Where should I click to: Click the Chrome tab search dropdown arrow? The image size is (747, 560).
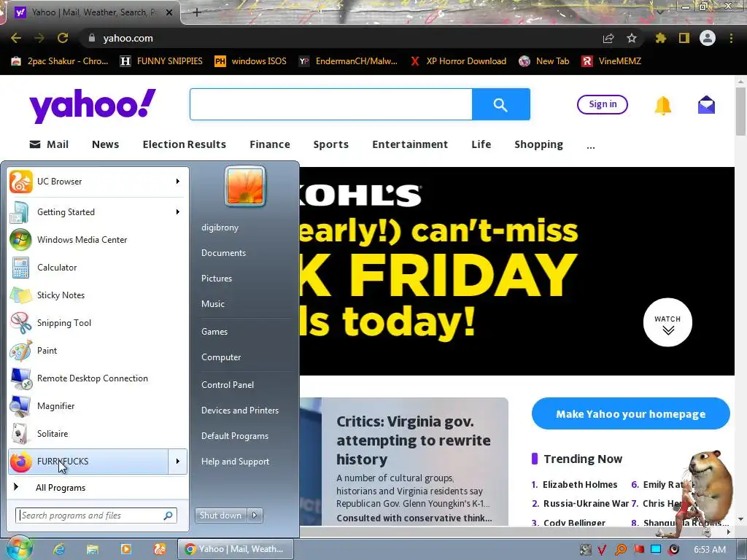coord(659,12)
